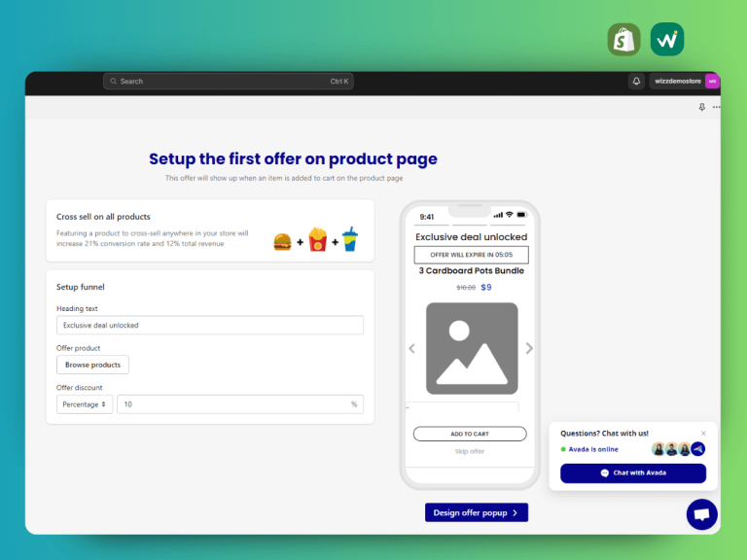Click the green W app logo

667,40
